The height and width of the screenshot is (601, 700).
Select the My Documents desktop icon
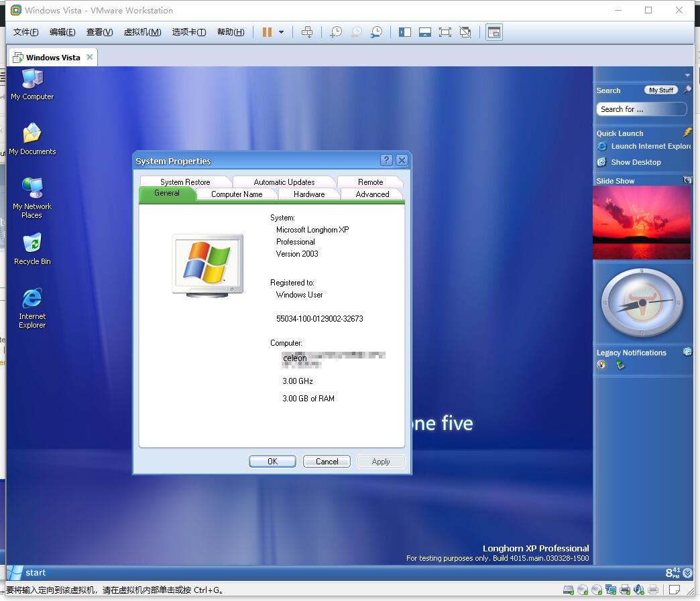[x=32, y=139]
